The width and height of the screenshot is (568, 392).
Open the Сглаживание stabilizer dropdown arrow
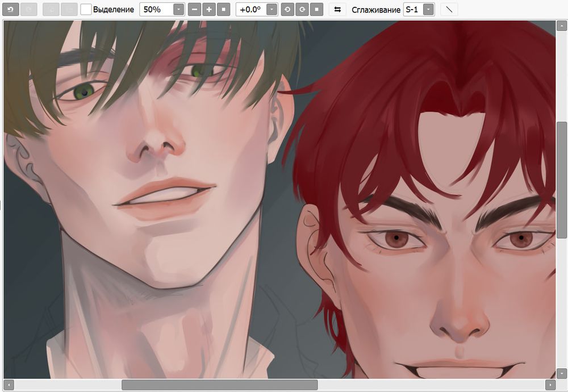(x=428, y=10)
